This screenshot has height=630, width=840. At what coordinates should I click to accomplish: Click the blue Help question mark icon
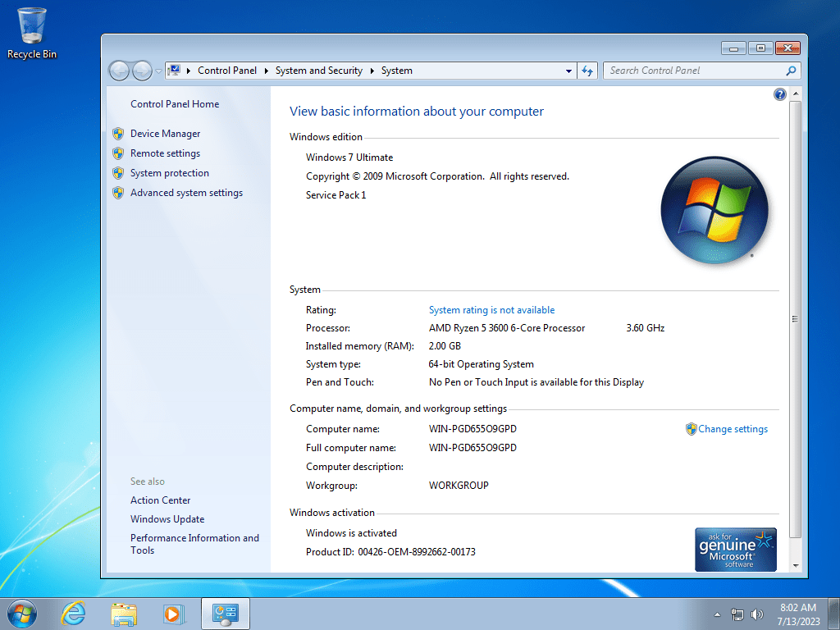click(779, 95)
